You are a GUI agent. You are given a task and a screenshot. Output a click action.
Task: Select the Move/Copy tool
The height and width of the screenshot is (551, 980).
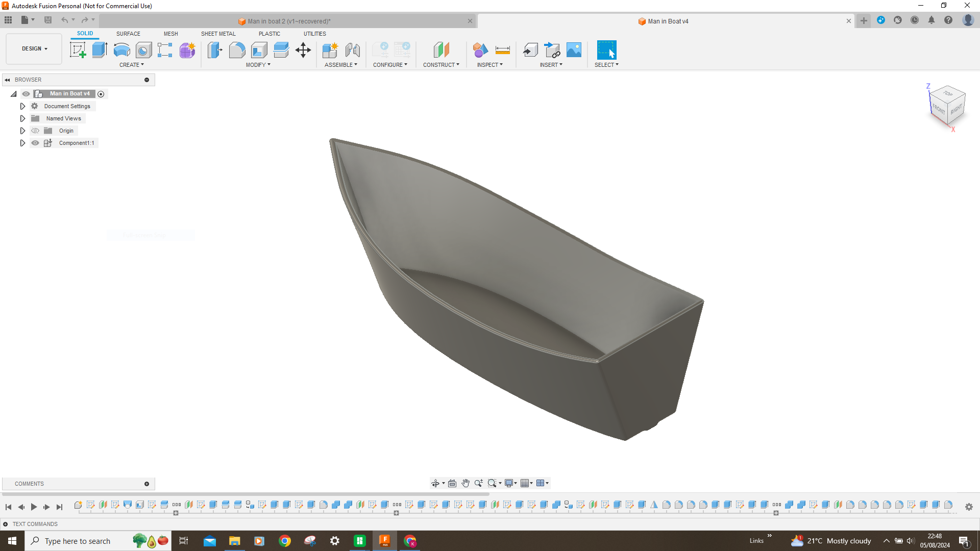(x=303, y=50)
